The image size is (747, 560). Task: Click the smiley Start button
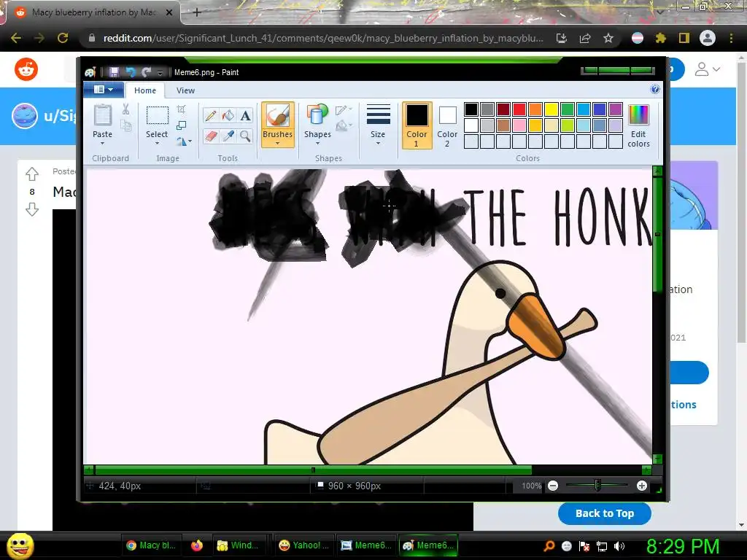click(x=20, y=545)
